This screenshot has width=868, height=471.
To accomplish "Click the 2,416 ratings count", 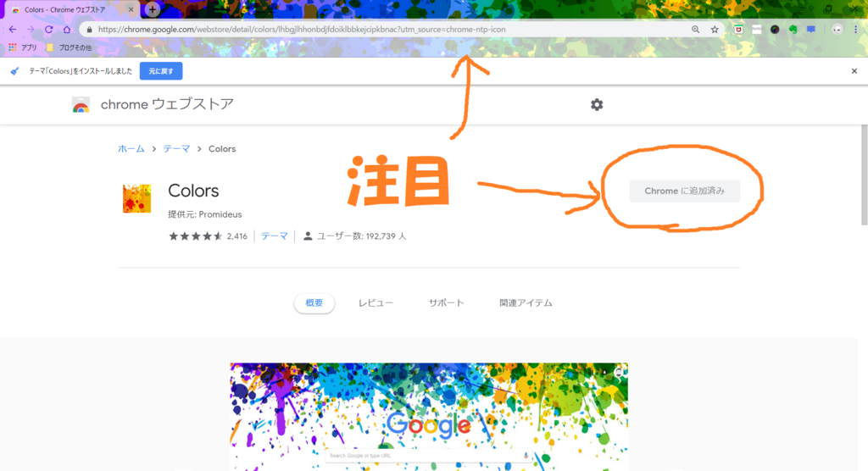I will click(237, 236).
